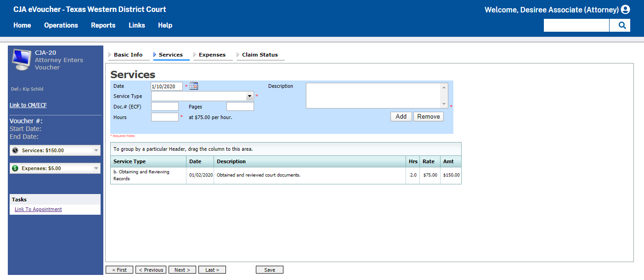Image resolution: width=644 pixels, height=280 pixels.
Task: Click inside the Hours input field
Action: click(x=164, y=117)
